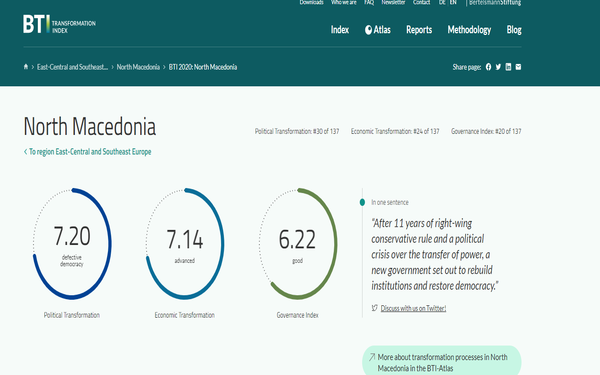
Task: Go to the Blog page
Action: point(514,30)
